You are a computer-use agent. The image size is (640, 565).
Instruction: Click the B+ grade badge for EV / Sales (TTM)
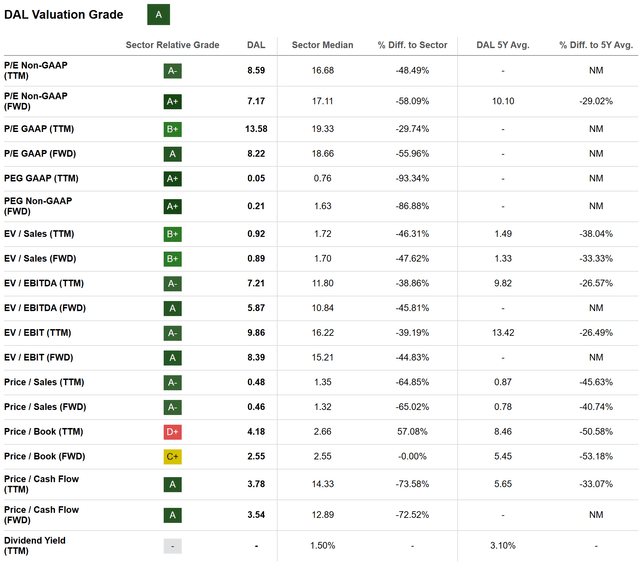173,234
